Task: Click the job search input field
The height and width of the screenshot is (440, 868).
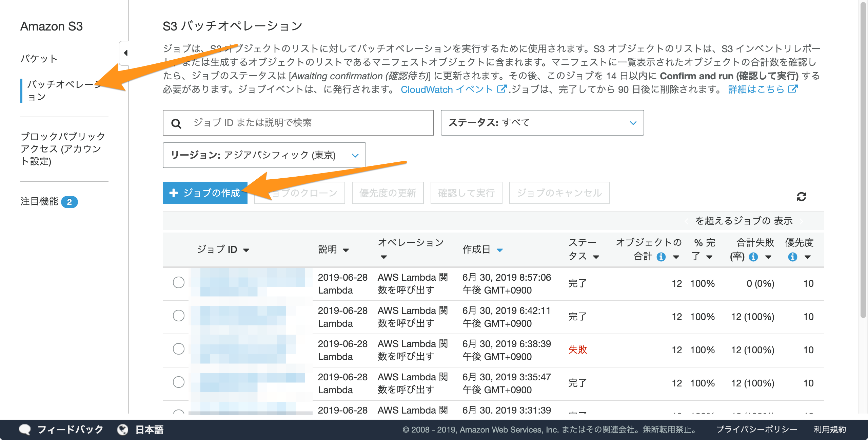Action: 298,123
